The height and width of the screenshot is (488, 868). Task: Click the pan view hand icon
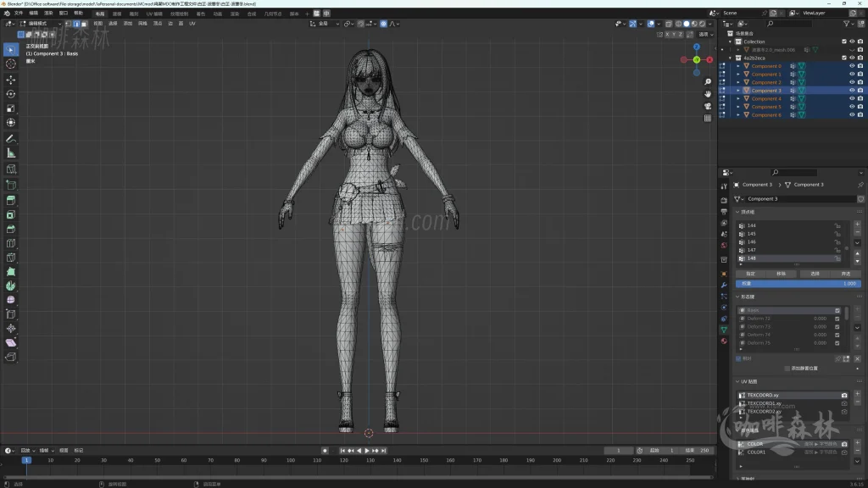[x=708, y=94]
